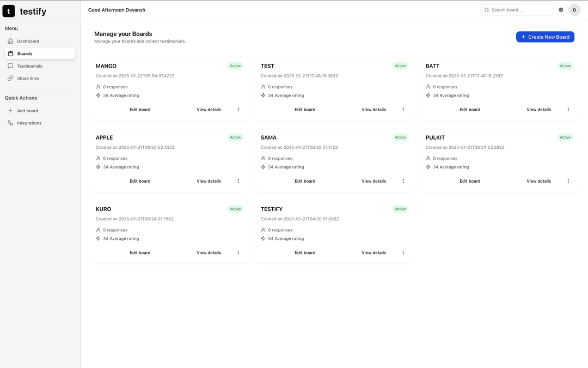Toggle the Active status of the TESTIFY board

pyautogui.click(x=400, y=209)
